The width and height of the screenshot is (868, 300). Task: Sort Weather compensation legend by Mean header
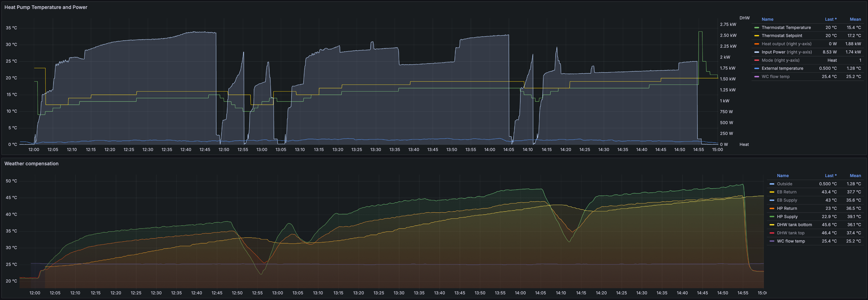(855, 176)
